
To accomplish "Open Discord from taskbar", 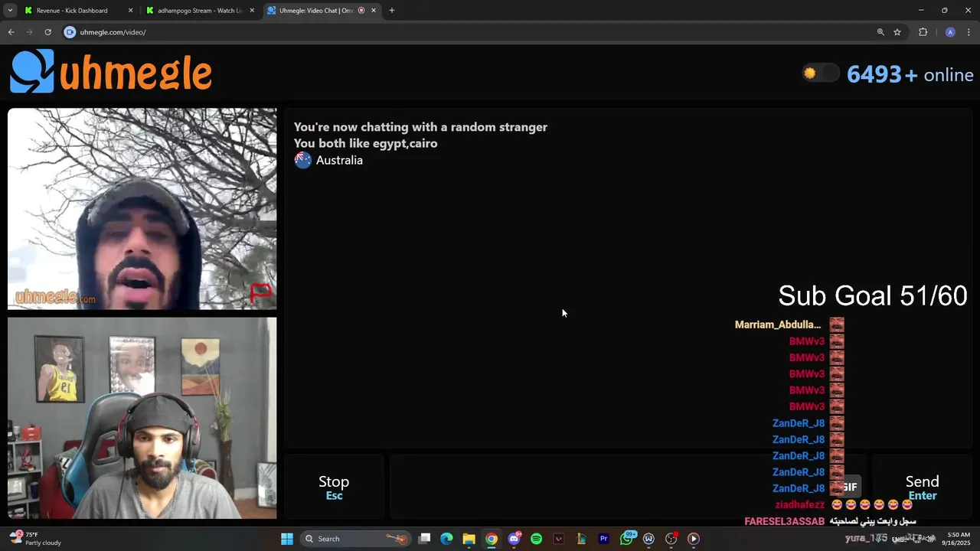I will (x=514, y=539).
